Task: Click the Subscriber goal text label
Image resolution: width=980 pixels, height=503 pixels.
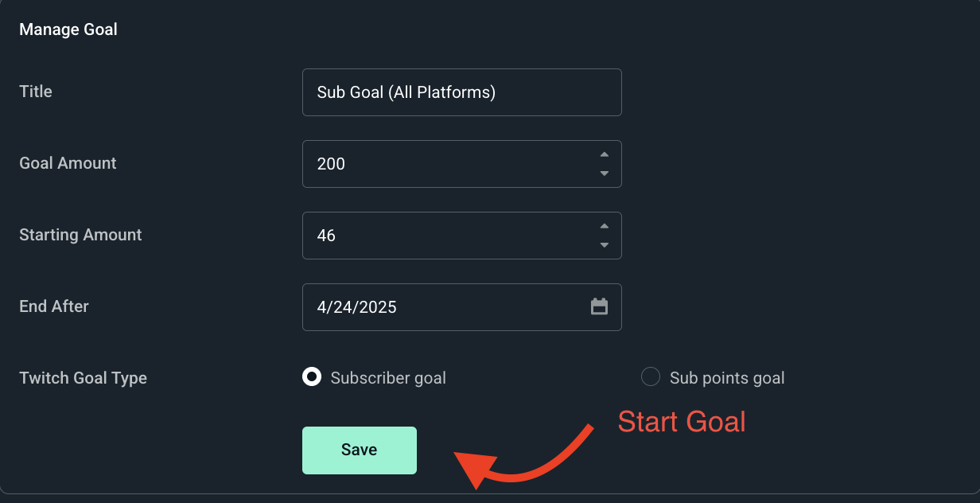Action: (388, 378)
